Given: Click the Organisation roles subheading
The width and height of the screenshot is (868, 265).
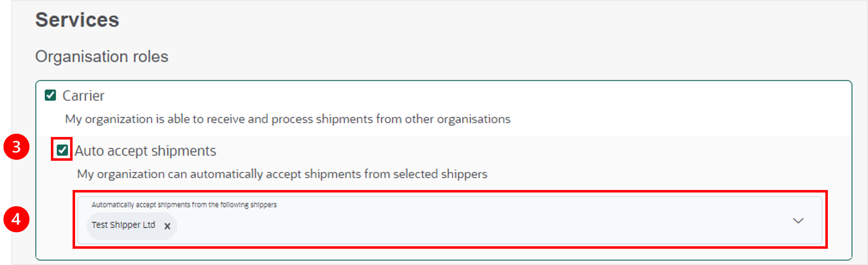Looking at the screenshot, I should [x=102, y=56].
